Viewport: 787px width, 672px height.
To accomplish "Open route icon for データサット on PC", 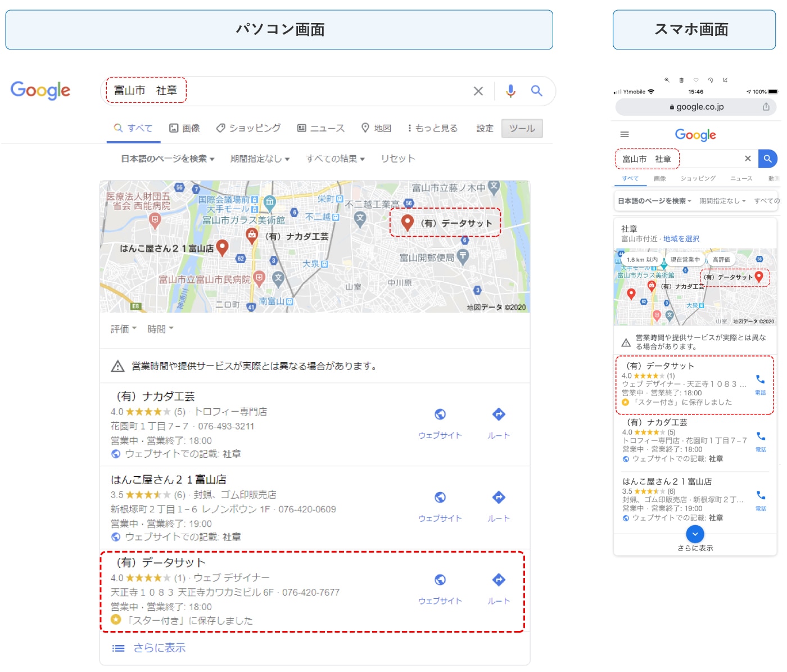I will [499, 580].
